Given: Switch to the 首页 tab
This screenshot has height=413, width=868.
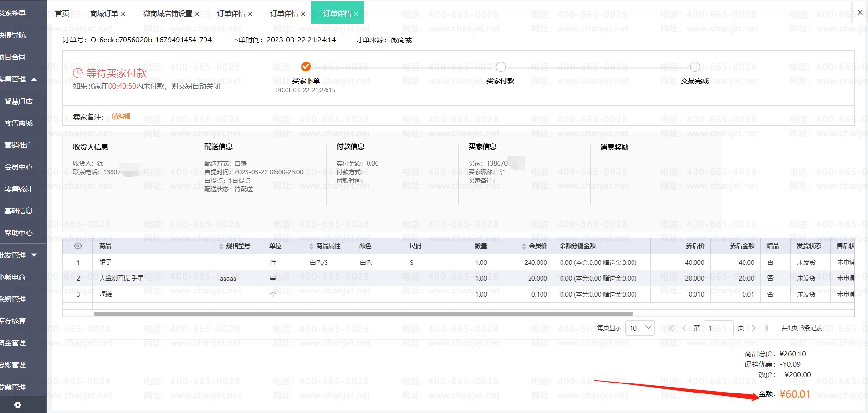Looking at the screenshot, I should [x=62, y=14].
